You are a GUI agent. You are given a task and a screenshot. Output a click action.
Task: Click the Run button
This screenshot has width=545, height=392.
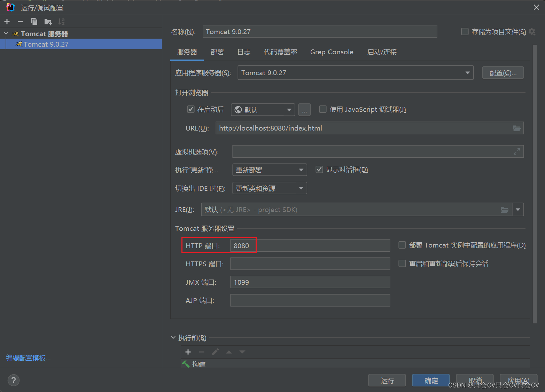(387, 381)
